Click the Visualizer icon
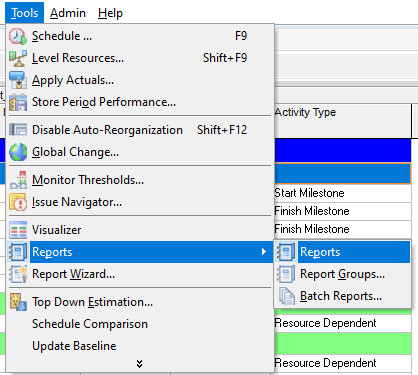The image size is (418, 375). 18,230
